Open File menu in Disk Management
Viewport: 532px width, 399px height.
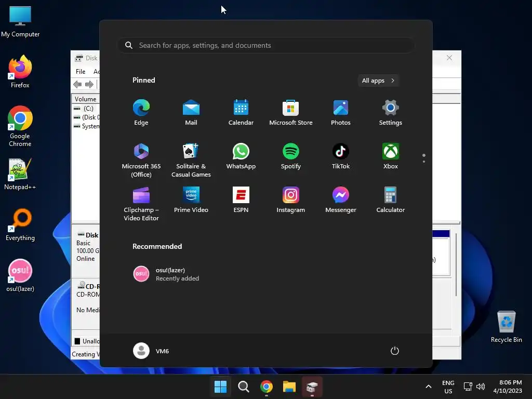coord(81,72)
